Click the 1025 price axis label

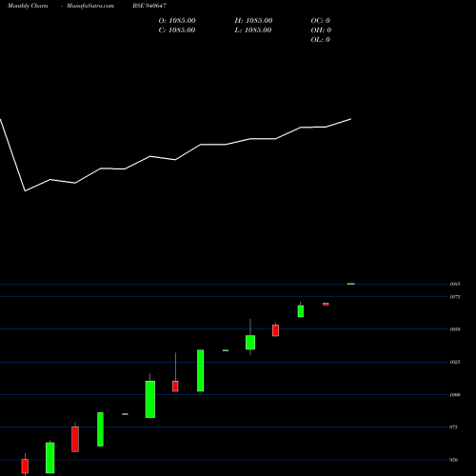455,362
